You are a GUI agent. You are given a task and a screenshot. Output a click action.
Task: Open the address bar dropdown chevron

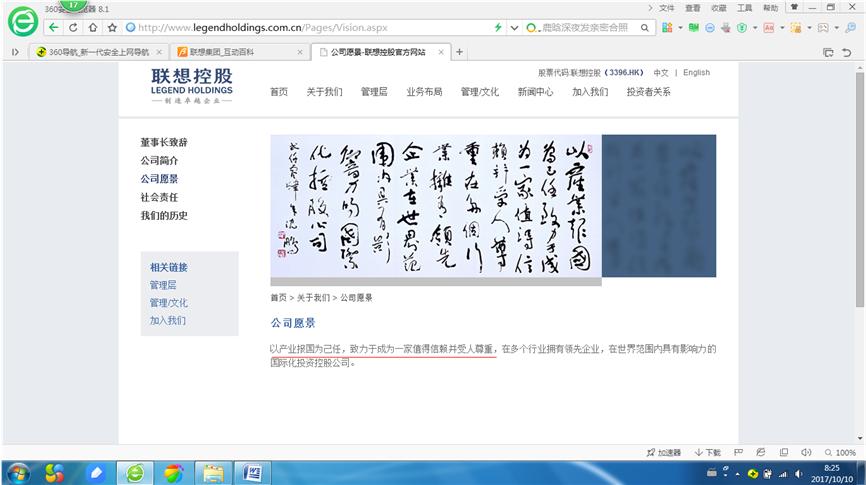[514, 28]
